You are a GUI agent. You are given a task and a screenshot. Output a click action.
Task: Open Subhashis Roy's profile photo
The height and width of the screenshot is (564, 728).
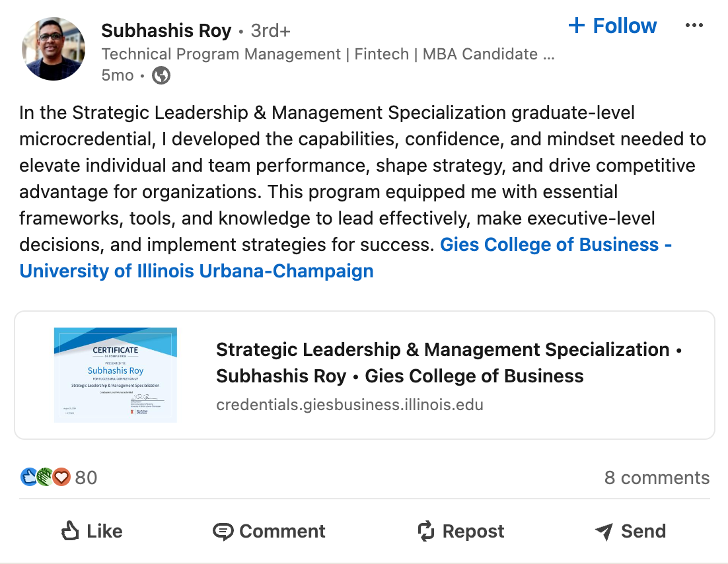[54, 49]
